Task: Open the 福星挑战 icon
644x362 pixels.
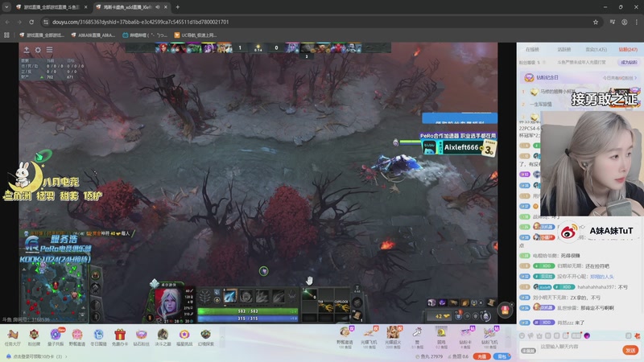Action: [x=184, y=338]
